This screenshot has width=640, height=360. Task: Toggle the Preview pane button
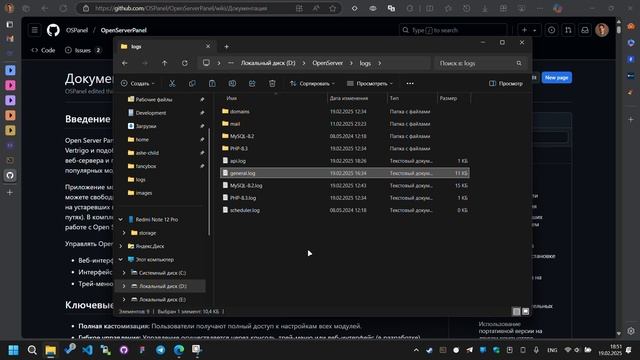(x=506, y=84)
